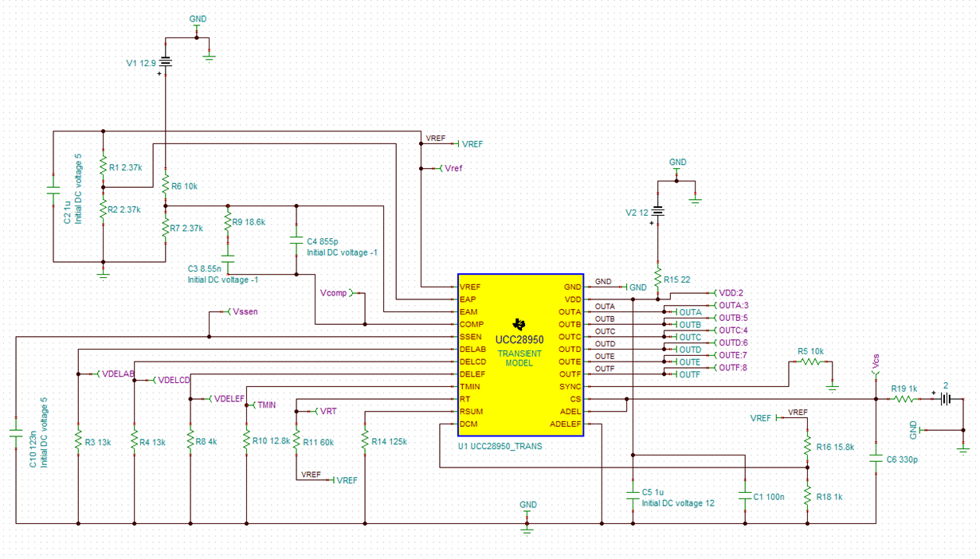Select the OUTF:8 output label
The image size is (980, 559).
coord(733,367)
